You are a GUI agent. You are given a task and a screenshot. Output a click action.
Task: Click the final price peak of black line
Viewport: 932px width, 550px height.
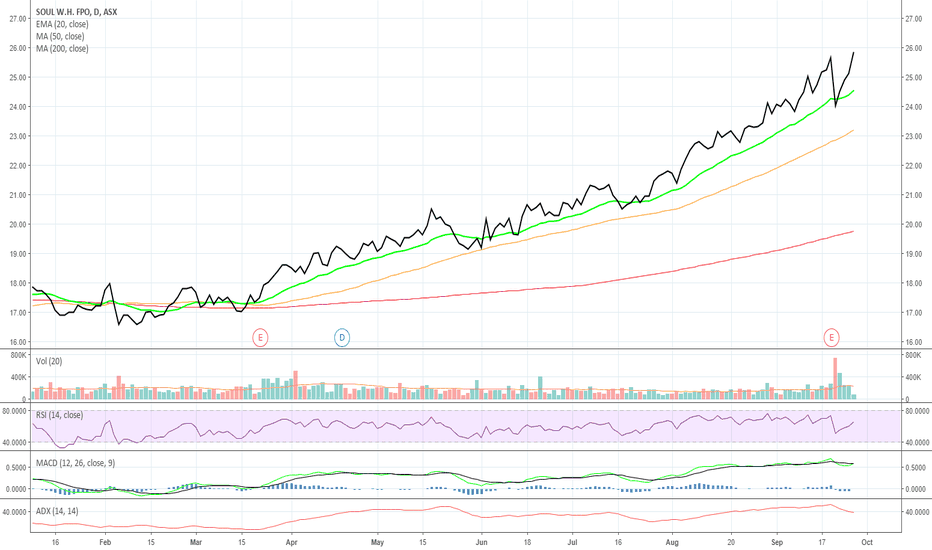coord(854,53)
